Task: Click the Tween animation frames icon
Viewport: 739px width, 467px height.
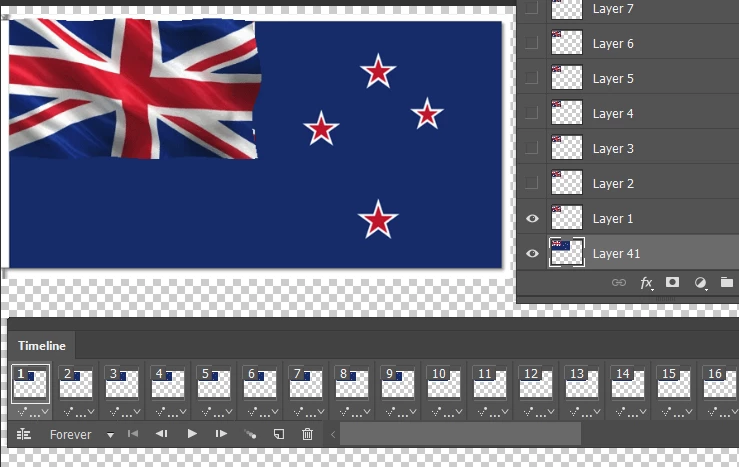Action: [x=250, y=434]
